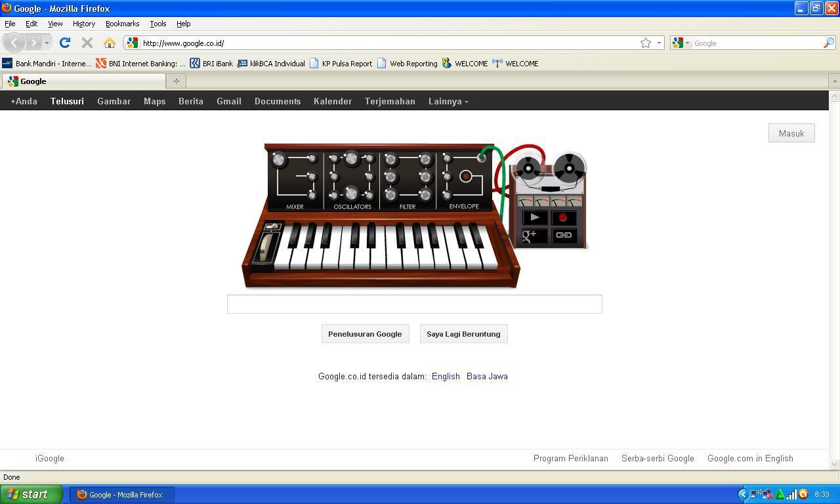Open the Tools menu

click(x=158, y=24)
